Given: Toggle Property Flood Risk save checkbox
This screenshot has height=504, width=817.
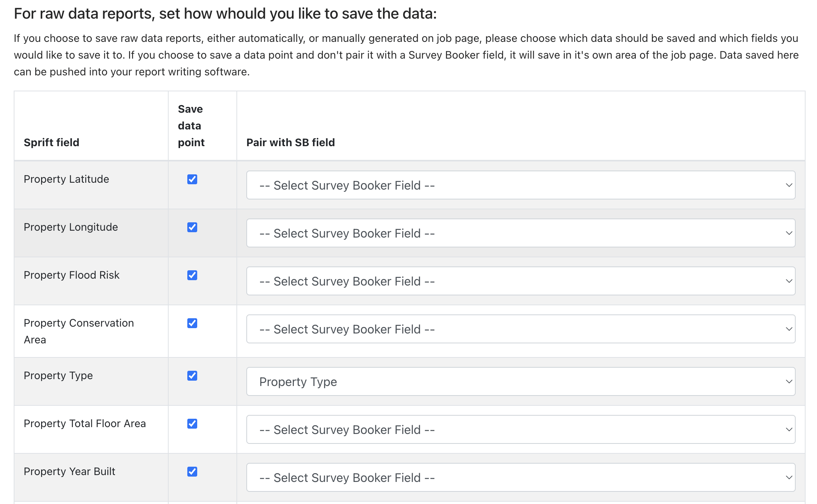Looking at the screenshot, I should 192,275.
